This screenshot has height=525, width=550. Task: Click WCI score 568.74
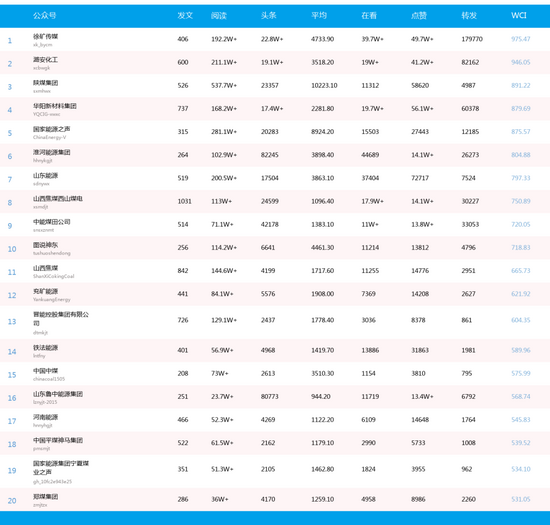tap(521, 396)
